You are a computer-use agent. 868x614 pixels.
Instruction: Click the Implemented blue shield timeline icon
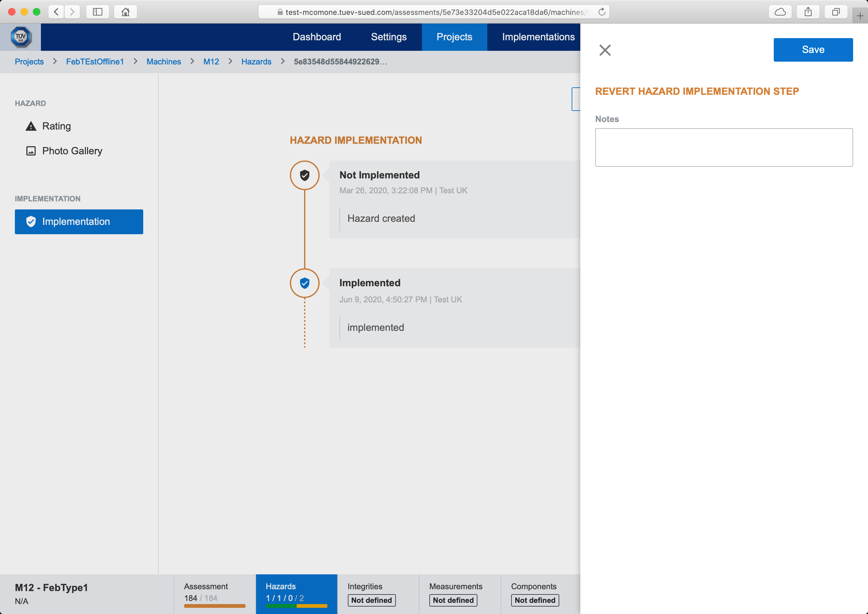305,283
